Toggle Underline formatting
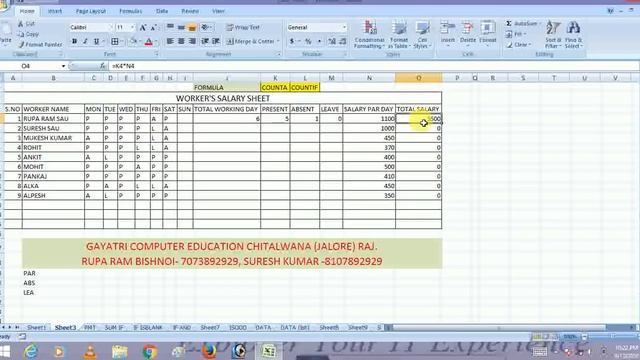Viewport: 640px width, 360px height. 96,41
